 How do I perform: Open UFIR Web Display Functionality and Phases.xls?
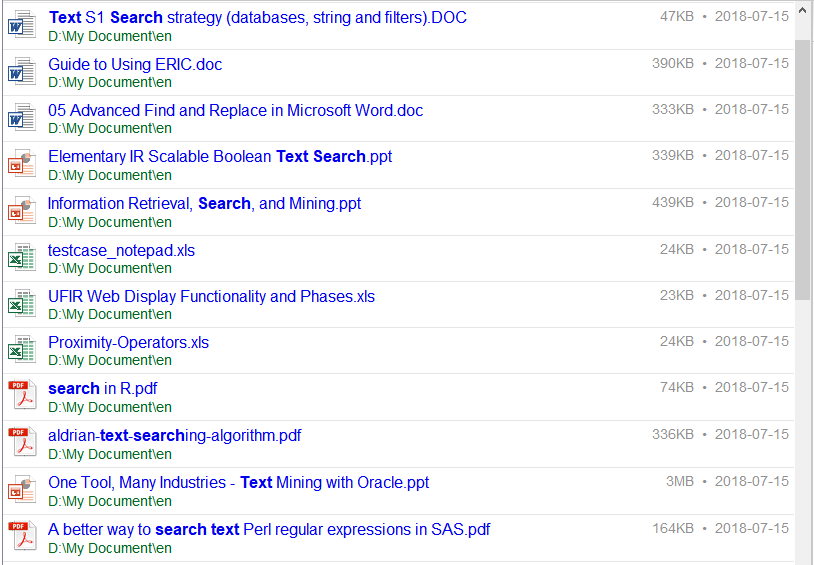211,296
